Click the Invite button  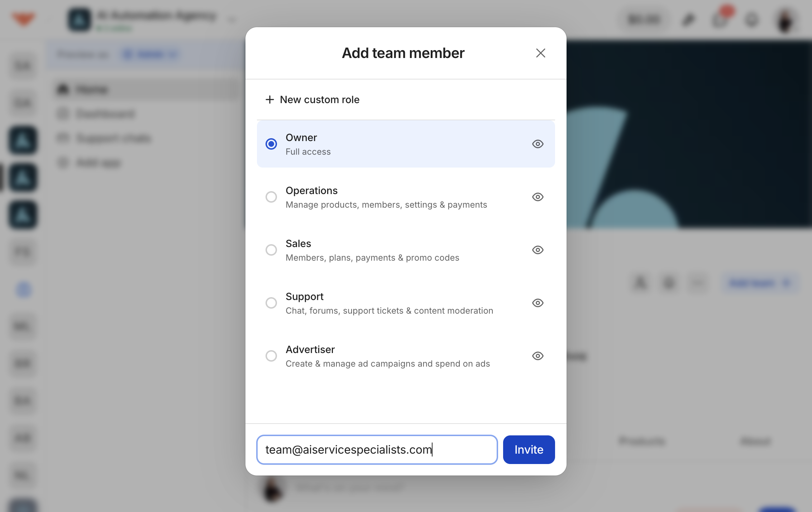[x=529, y=450]
